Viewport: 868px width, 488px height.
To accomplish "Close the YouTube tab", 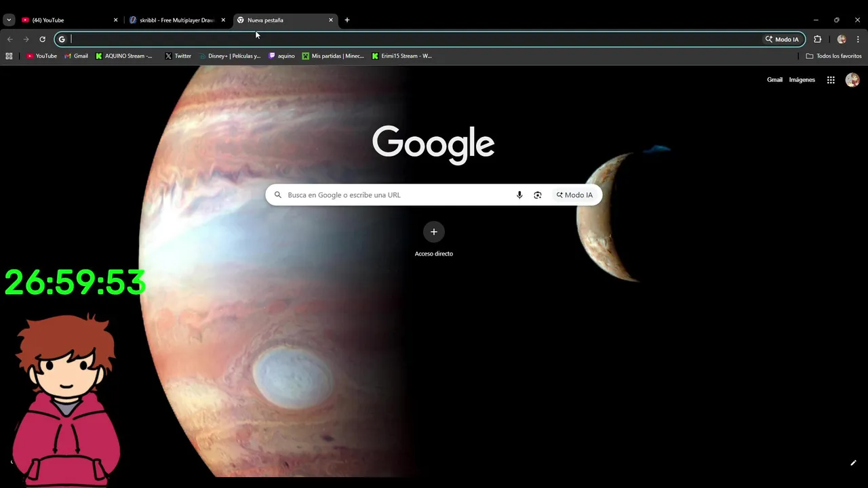I will coord(115,20).
